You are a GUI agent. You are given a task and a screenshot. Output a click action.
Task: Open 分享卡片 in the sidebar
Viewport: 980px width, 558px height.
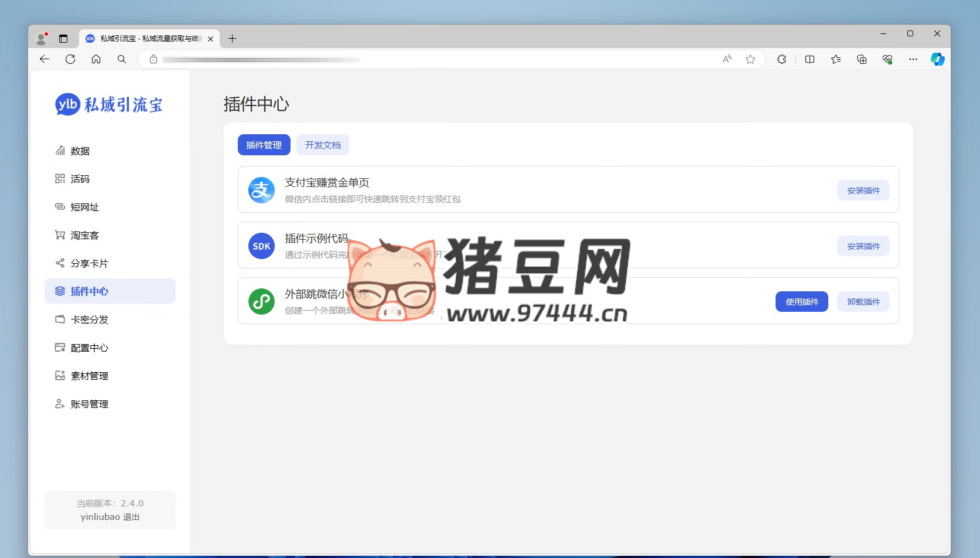(110, 263)
